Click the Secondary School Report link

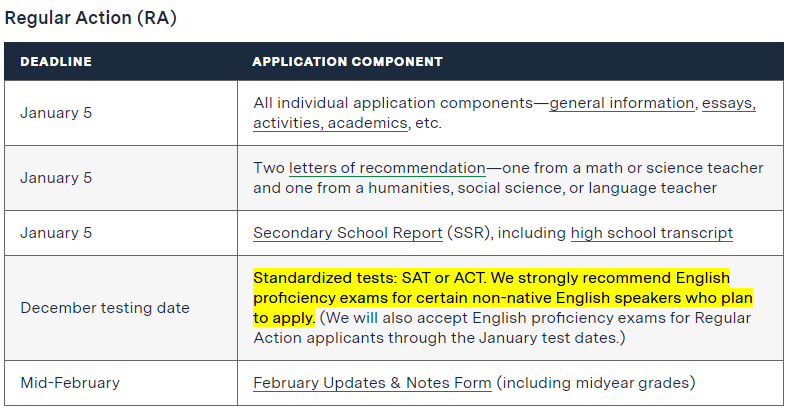tap(348, 233)
